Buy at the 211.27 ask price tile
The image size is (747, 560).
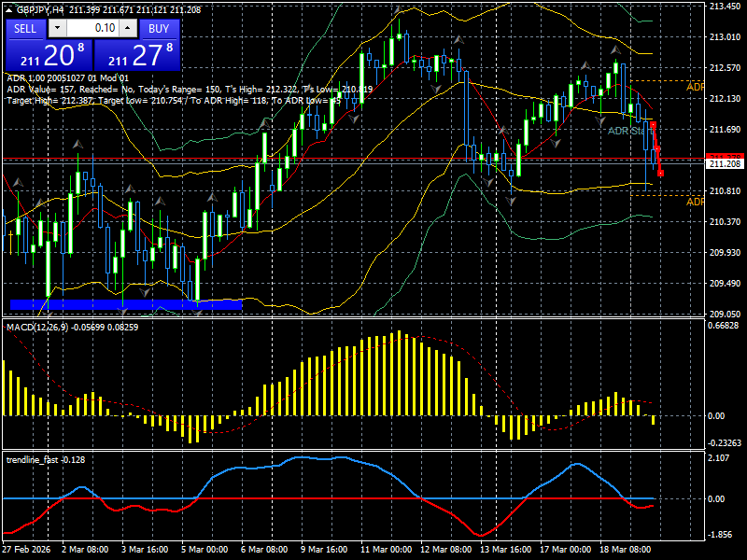(137, 55)
